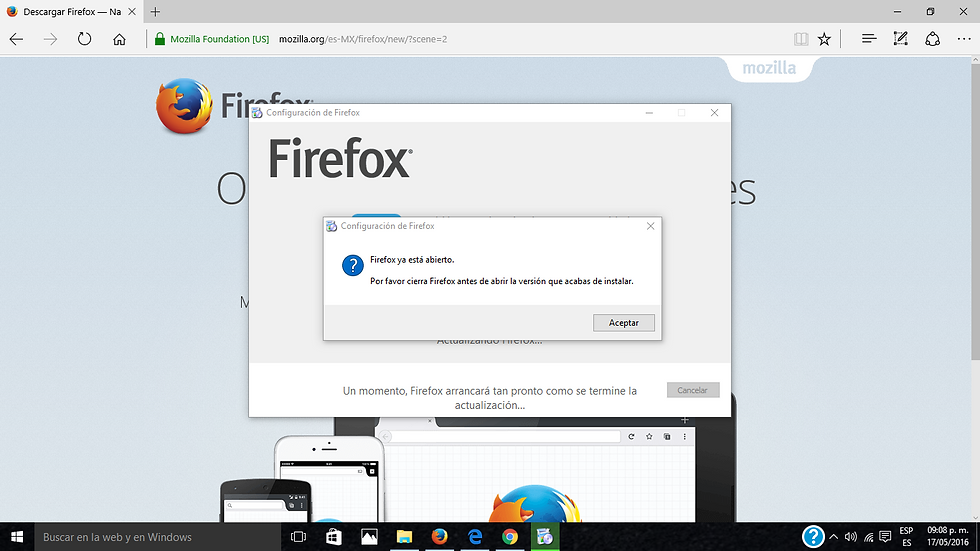
Task: Close the 'Firefox ya está abierto' dialog
Action: coord(650,226)
